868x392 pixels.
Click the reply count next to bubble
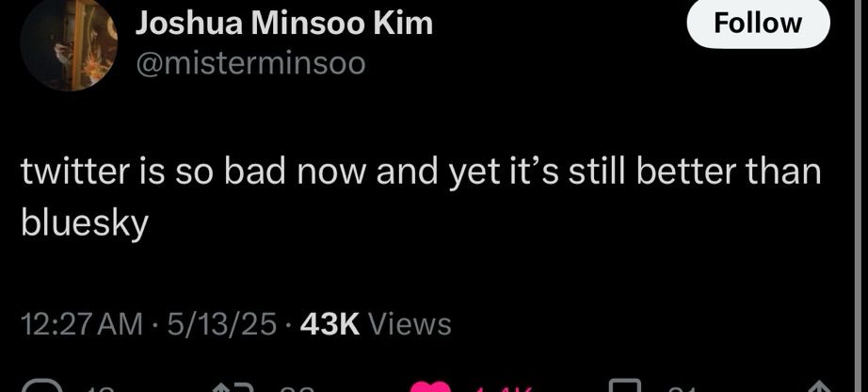click(x=101, y=390)
